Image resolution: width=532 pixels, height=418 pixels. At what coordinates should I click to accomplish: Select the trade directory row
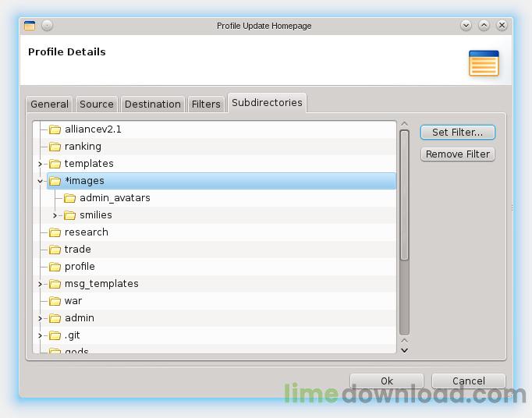(215, 250)
